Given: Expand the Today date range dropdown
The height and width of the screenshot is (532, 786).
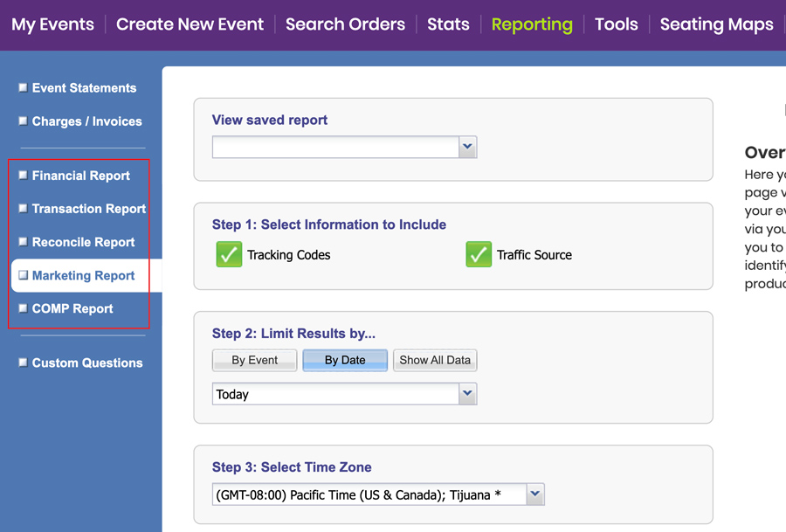Looking at the screenshot, I should [x=468, y=394].
